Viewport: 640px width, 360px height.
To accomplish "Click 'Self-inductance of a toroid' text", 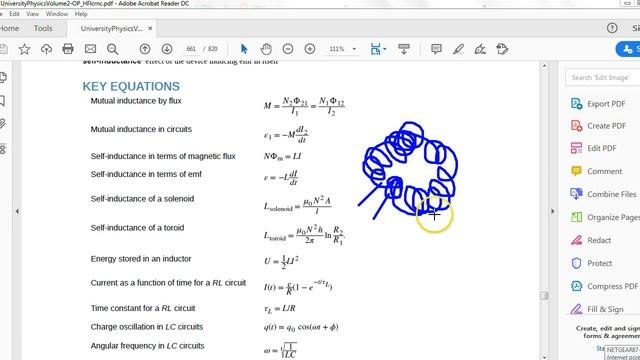I will point(137,228).
